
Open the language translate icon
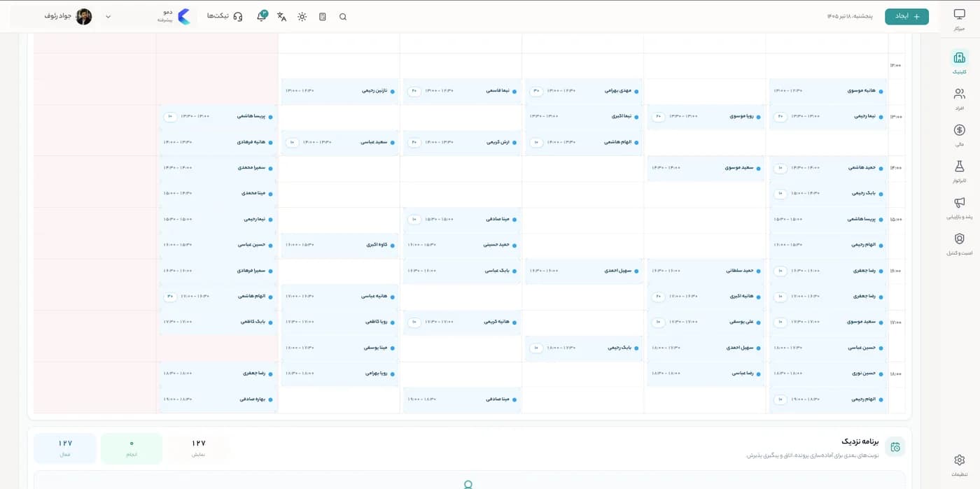[281, 17]
